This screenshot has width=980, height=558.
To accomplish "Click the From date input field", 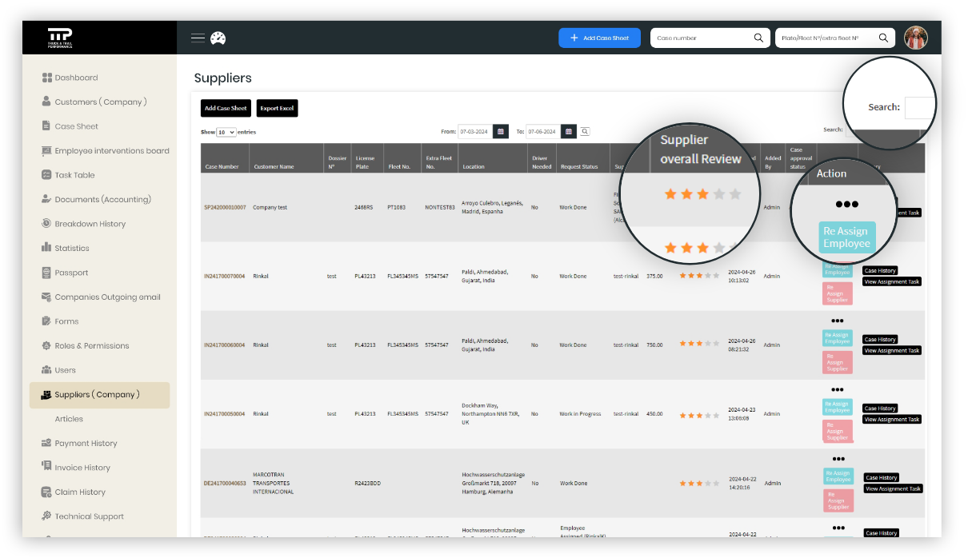I will pyautogui.click(x=475, y=131).
